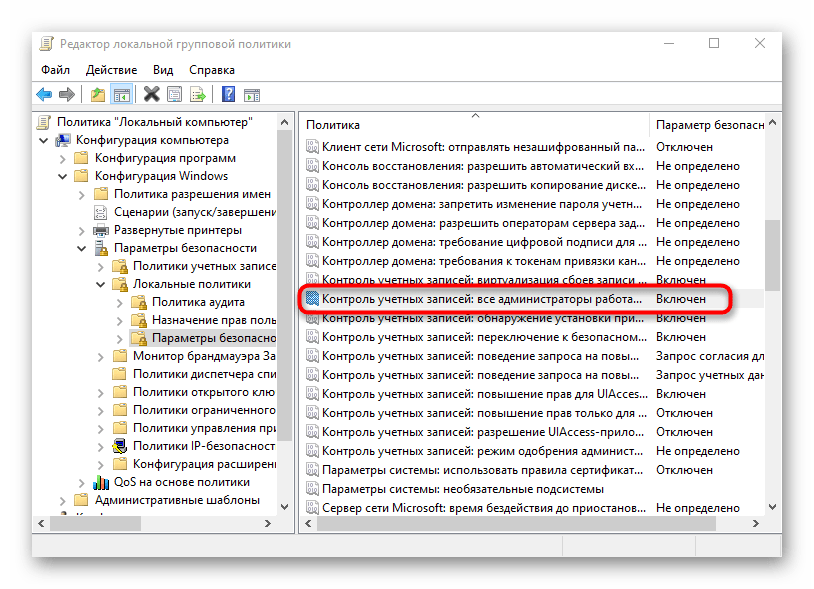
Task: Click the Up One Level folder icon
Action: [x=97, y=95]
